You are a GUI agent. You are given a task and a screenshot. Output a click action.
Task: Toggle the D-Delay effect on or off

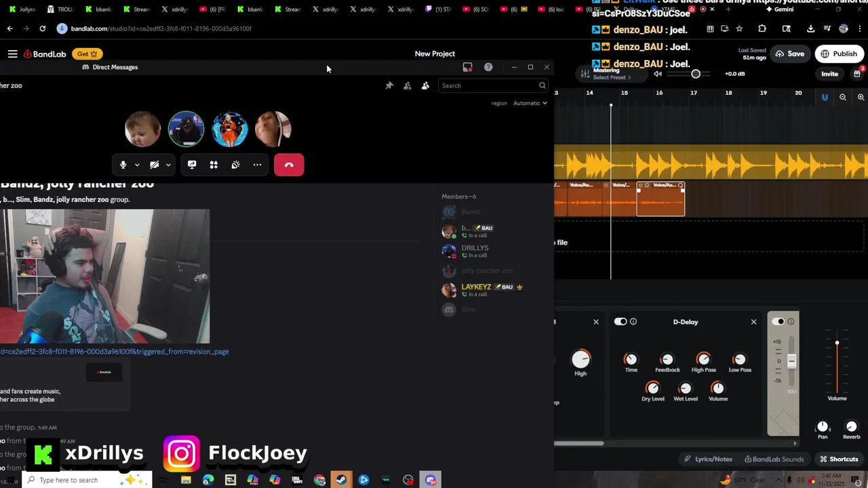click(620, 322)
